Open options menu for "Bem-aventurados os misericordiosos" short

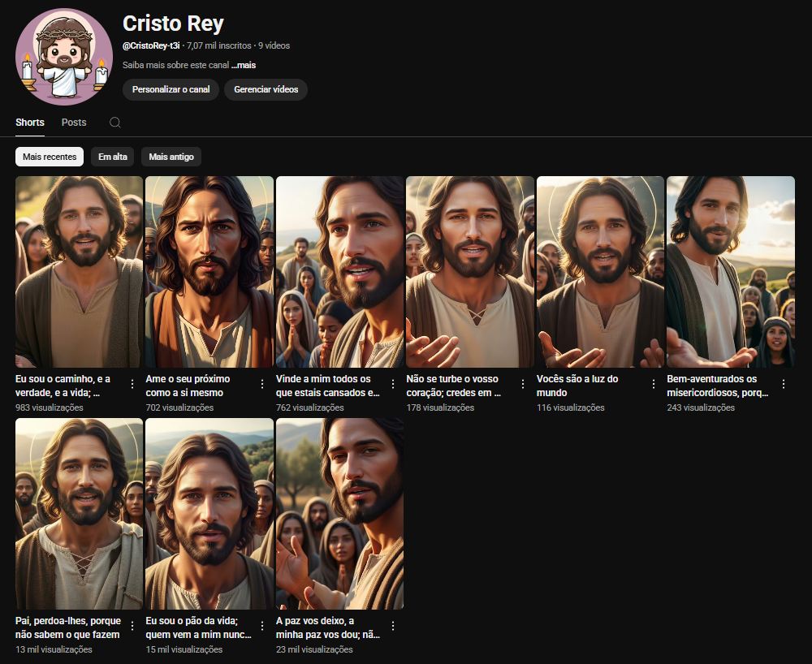tap(784, 383)
